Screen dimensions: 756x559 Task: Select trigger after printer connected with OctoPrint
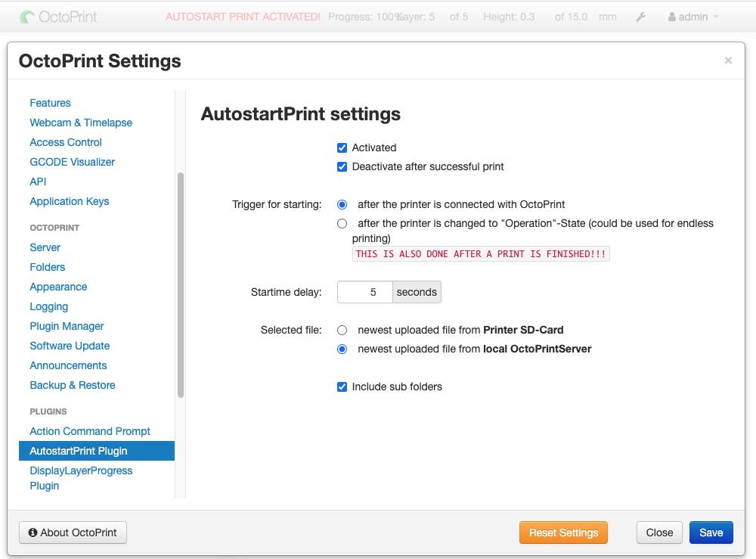[342, 204]
